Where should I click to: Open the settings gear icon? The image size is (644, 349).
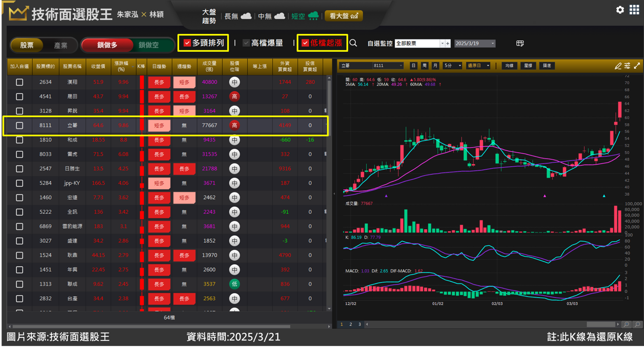[x=620, y=10]
